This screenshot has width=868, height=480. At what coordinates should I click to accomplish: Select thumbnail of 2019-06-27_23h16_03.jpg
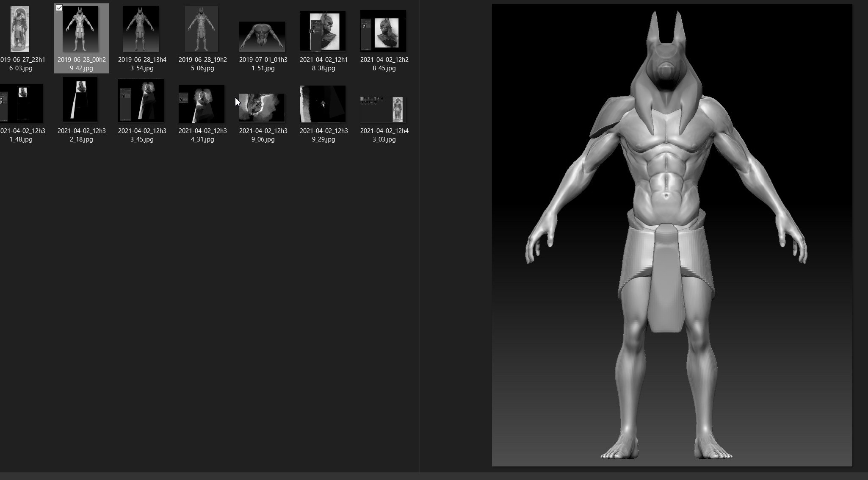(x=19, y=29)
